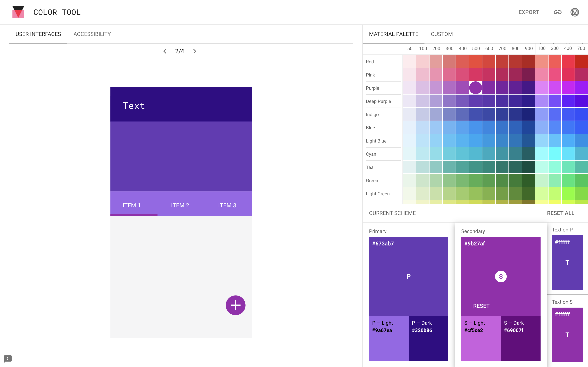Viewport: 588px width, 367px height.
Task: Go to previous interface preview
Action: click(165, 51)
